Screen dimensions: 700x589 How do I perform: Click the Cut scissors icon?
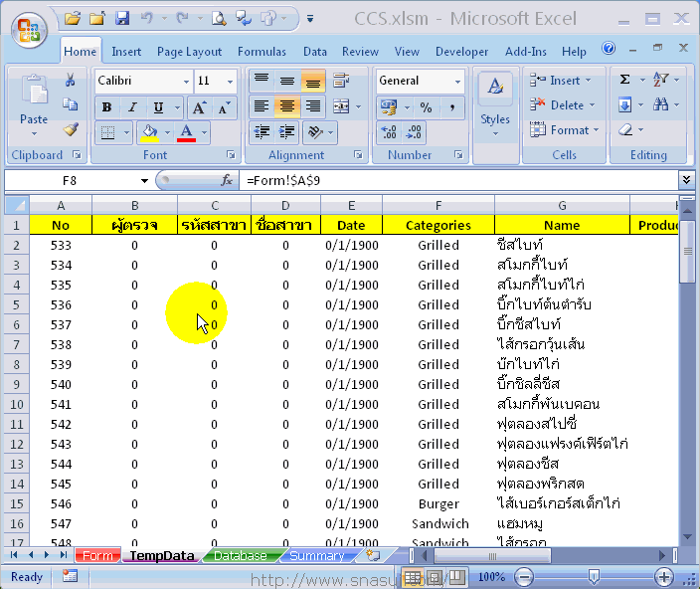[x=70, y=81]
